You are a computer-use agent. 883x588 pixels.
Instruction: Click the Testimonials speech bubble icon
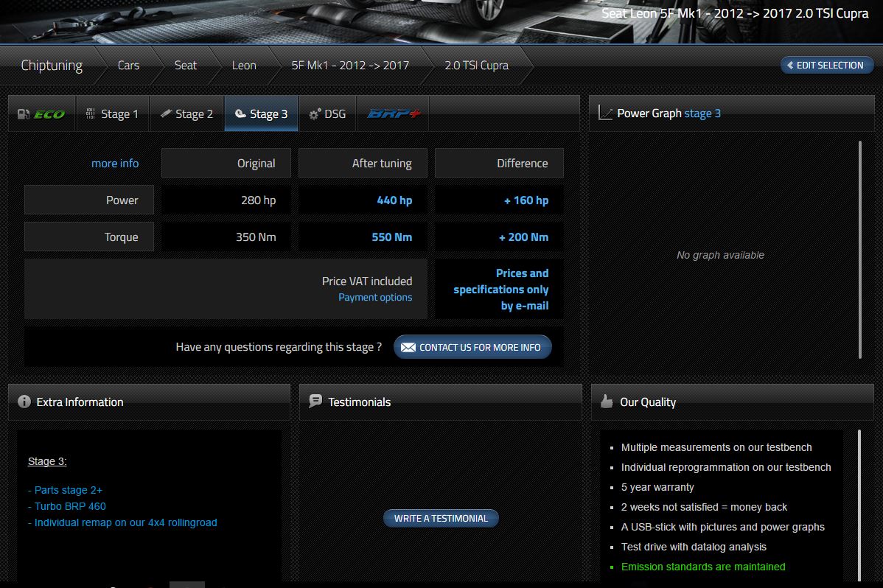[315, 401]
